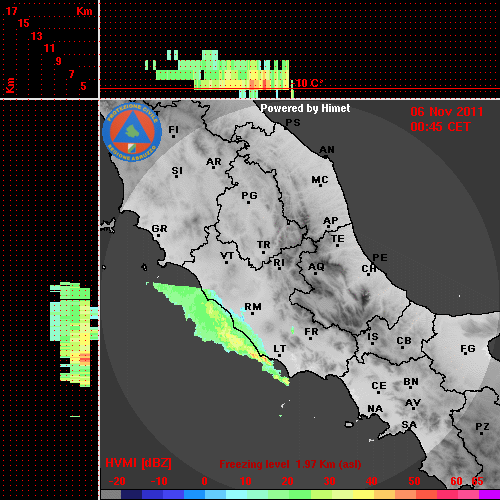The width and height of the screenshot is (500, 500).
Task: Click the 20 dBZ scale label
Action: pyautogui.click(x=287, y=481)
